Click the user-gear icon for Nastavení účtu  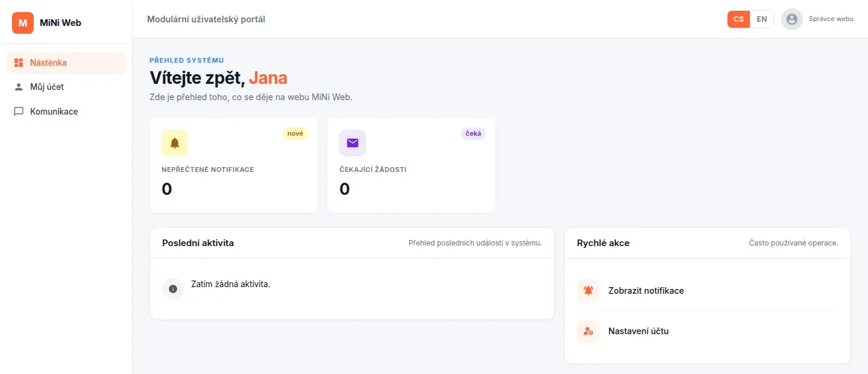click(x=588, y=331)
